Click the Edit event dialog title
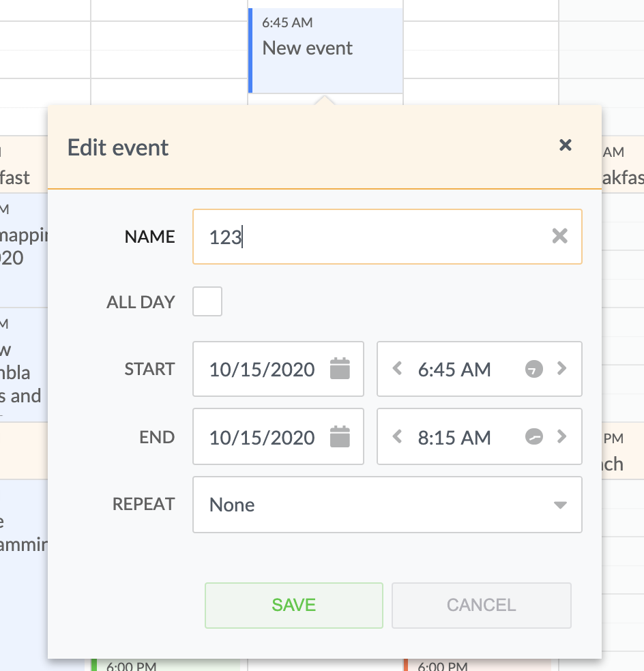The height and width of the screenshot is (671, 644). 118,147
